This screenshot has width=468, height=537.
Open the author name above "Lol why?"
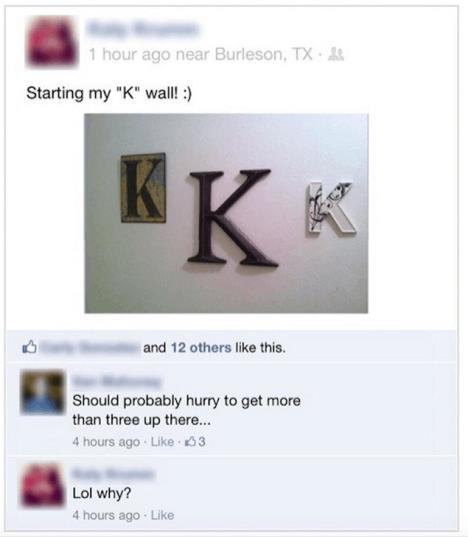click(113, 474)
